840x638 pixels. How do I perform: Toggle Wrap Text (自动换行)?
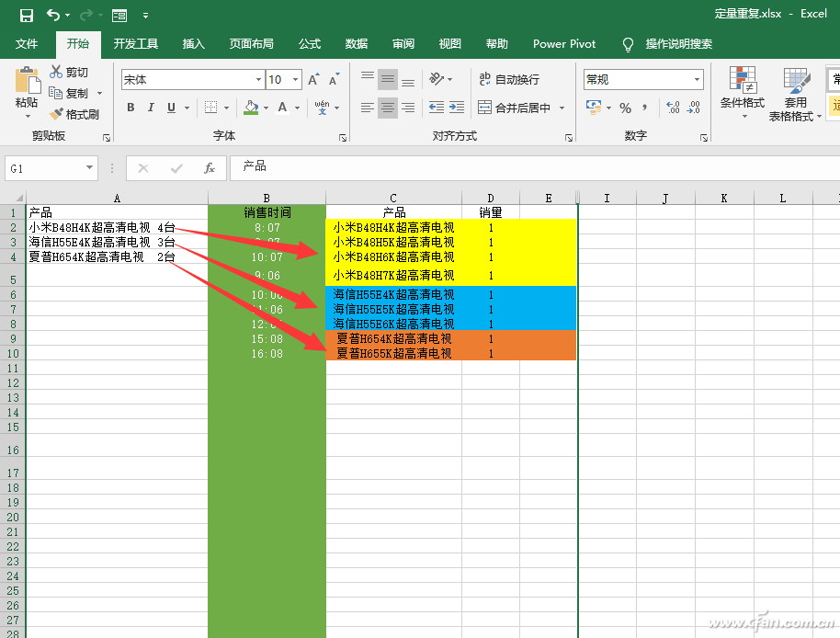pyautogui.click(x=509, y=79)
